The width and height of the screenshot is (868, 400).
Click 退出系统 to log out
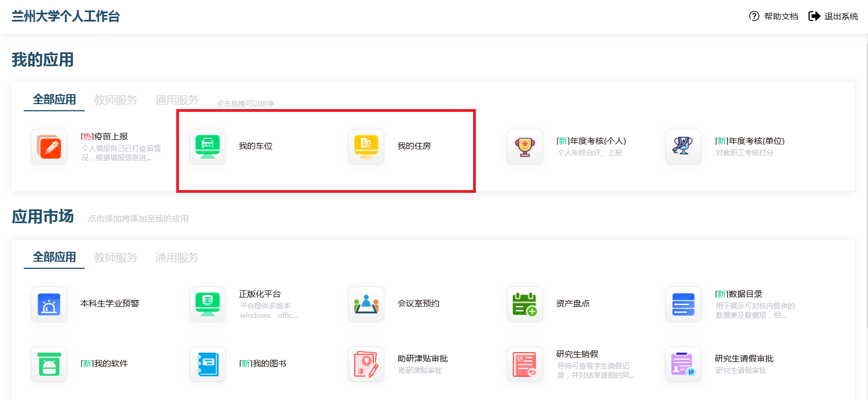[833, 17]
